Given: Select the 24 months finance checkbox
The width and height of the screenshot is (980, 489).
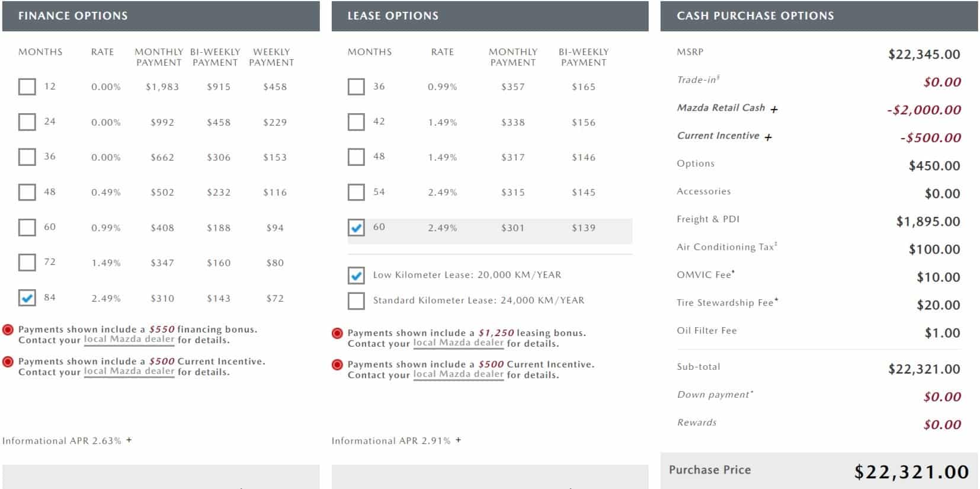Looking at the screenshot, I should (27, 122).
